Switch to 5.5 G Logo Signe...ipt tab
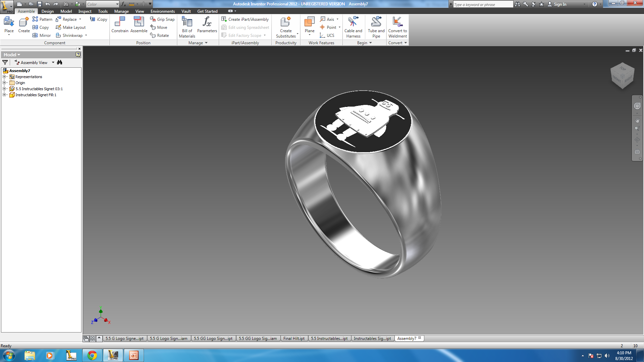 124,339
